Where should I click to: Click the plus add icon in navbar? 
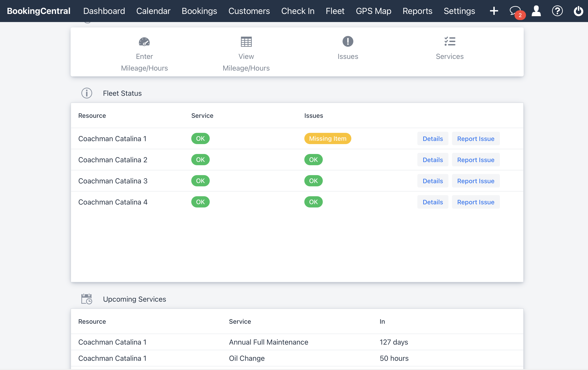click(x=494, y=11)
